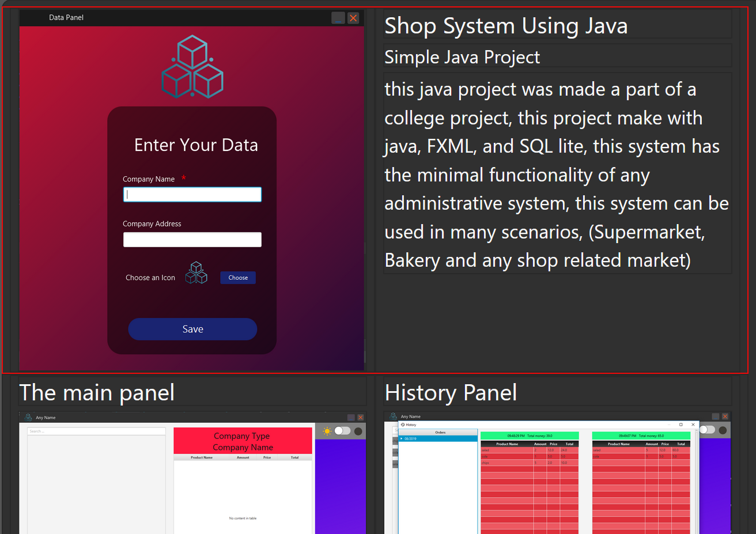This screenshot has height=534, width=756.
Task: Click the small cube icon preview beside Choose
Action: click(x=196, y=273)
